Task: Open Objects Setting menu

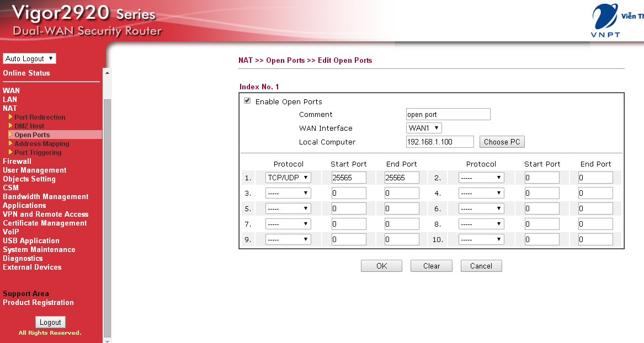Action: 29,179
